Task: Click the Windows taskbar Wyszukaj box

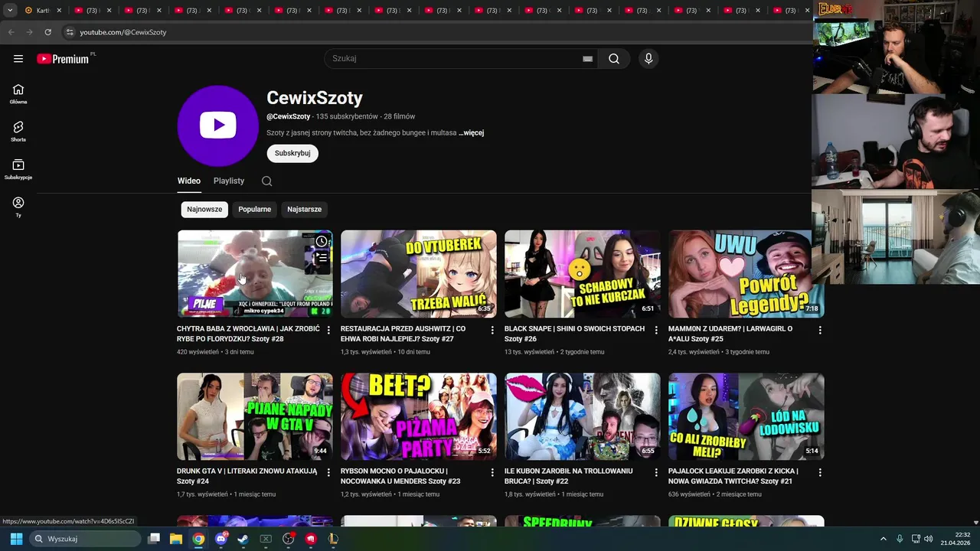Action: tap(85, 539)
